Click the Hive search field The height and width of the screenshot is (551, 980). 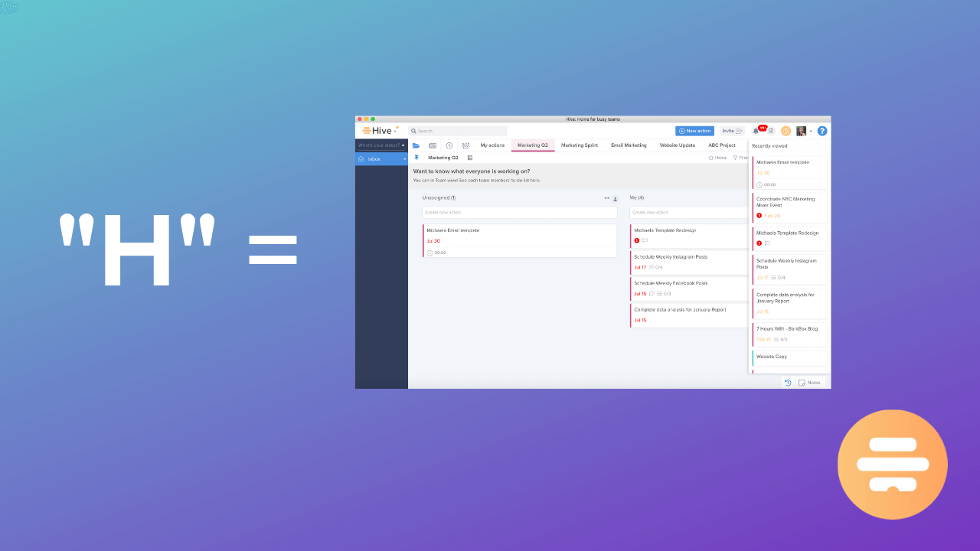[458, 131]
